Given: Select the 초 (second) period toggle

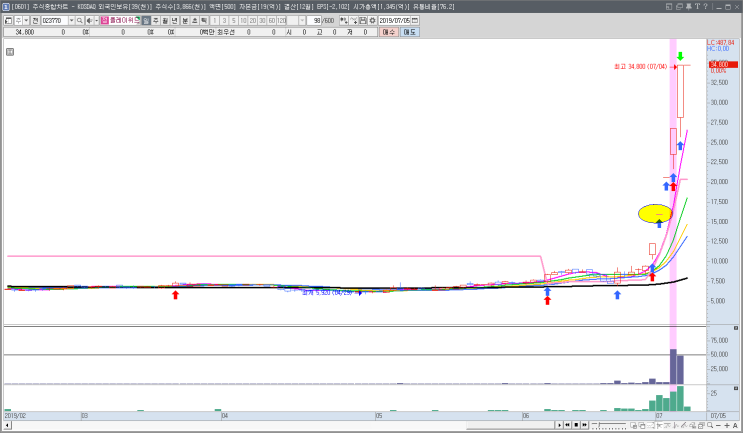Looking at the screenshot, I should [194, 20].
